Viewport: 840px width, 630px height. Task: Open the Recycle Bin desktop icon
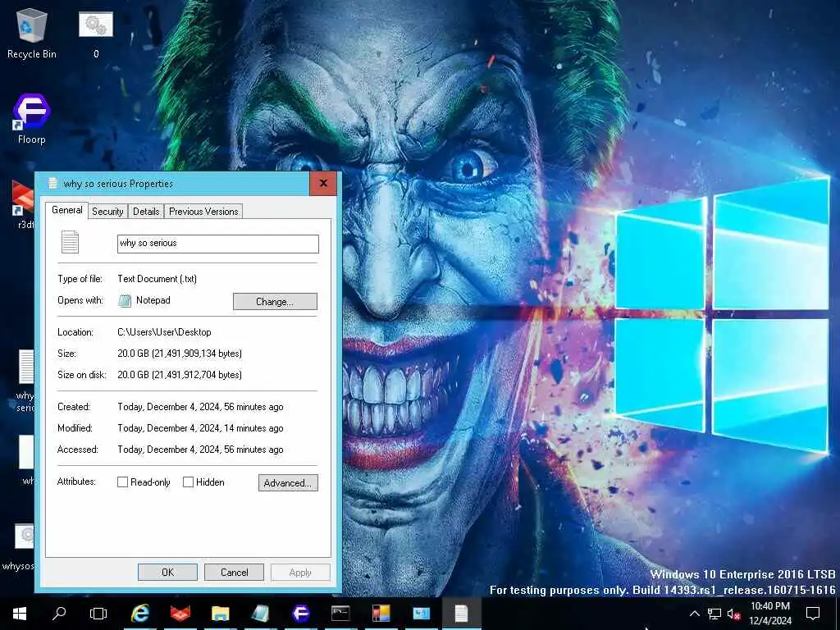tap(32, 33)
